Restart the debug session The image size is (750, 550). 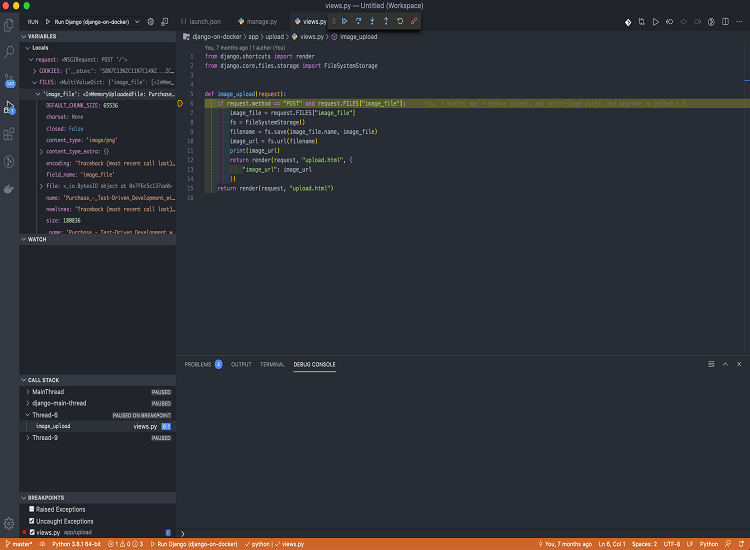pyautogui.click(x=400, y=20)
